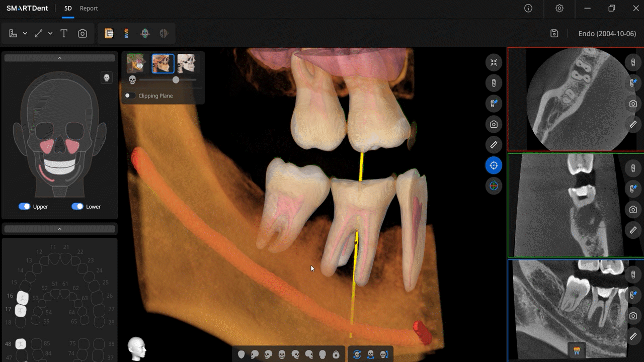Turn off the Lower jaw toggle

[77, 207]
